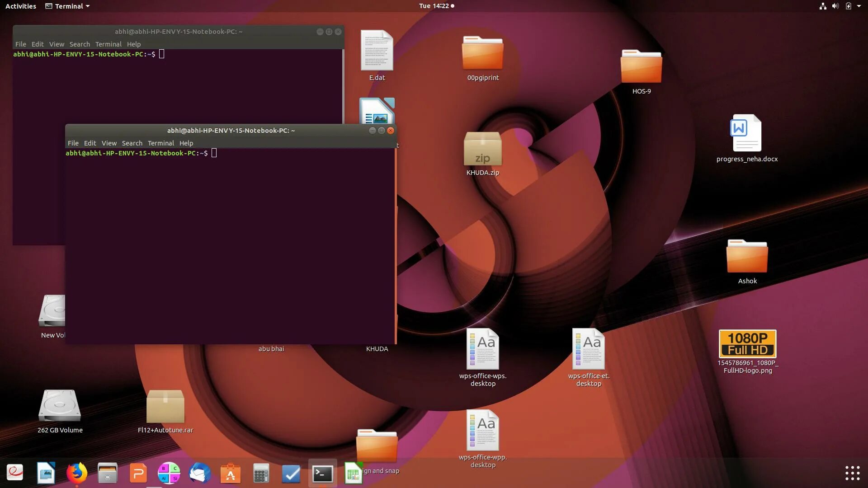Minimize the front terminal window

coord(372,130)
